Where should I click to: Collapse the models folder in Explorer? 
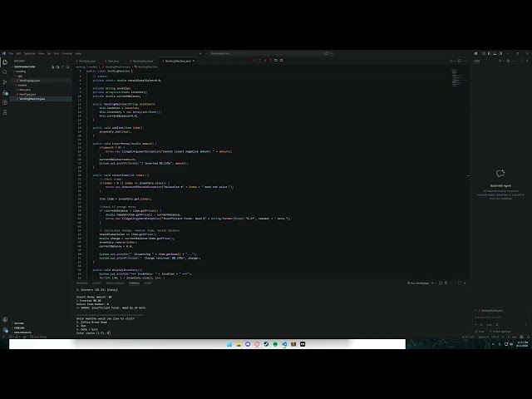pyautogui.click(x=22, y=85)
